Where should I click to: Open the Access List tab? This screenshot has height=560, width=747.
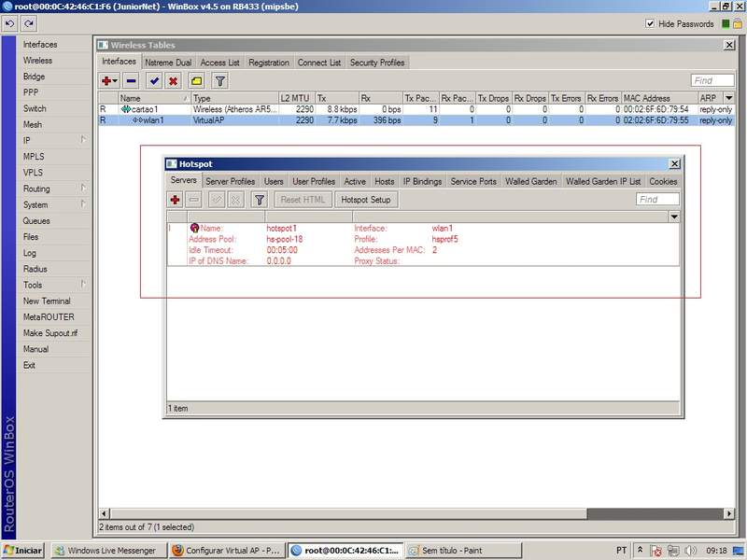click(219, 63)
